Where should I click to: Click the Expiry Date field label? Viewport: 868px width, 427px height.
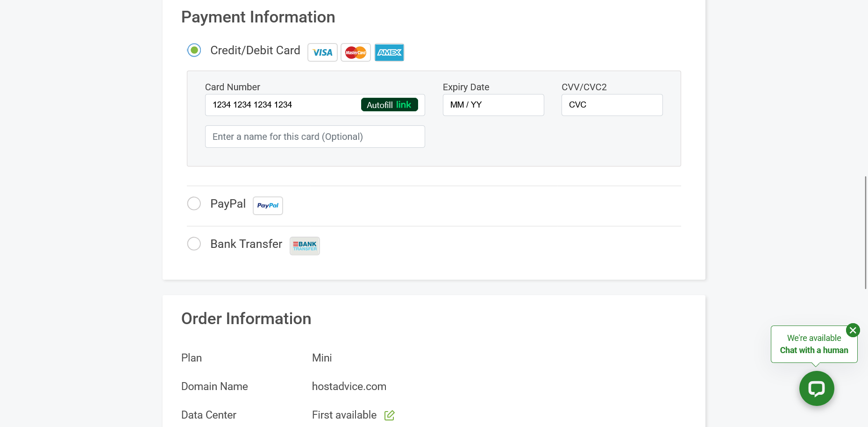(466, 87)
